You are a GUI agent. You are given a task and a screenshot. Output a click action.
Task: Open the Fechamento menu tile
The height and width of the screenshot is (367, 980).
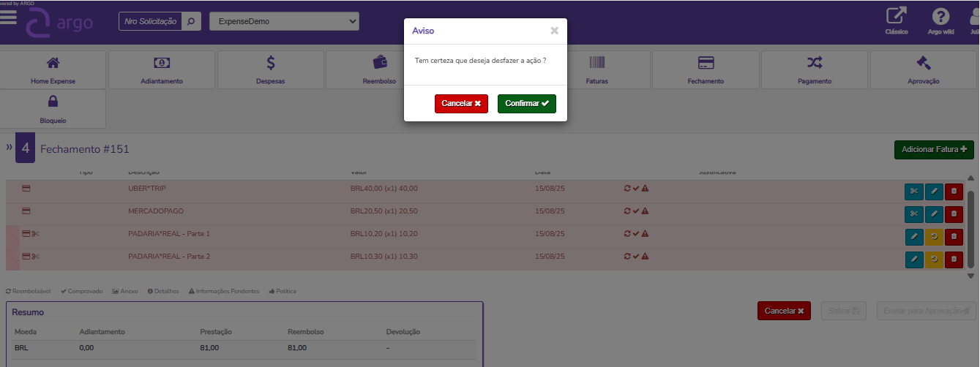pos(706,69)
